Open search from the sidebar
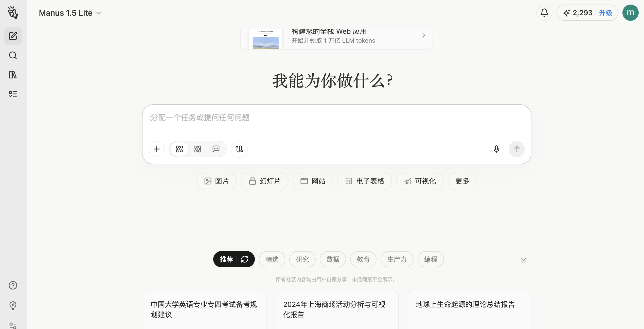 point(13,55)
